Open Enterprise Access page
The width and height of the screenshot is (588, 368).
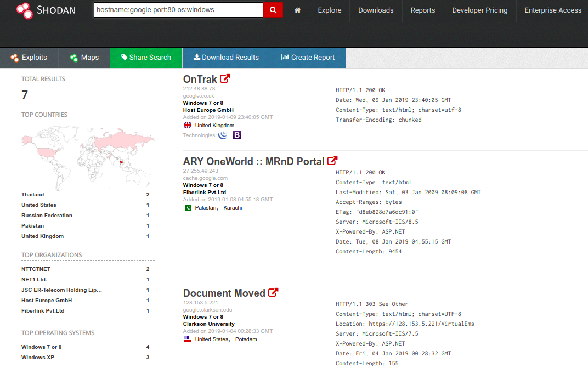coord(553,10)
